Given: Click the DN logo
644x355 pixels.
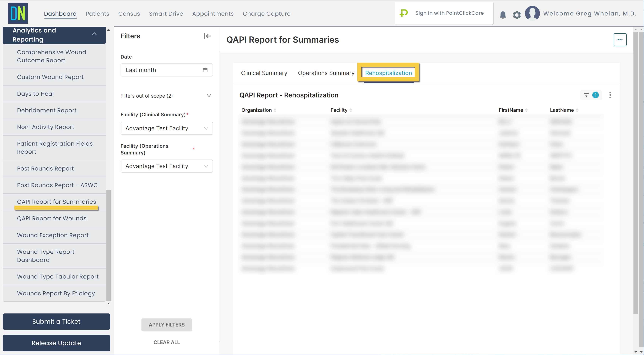Looking at the screenshot, I should pos(18,13).
